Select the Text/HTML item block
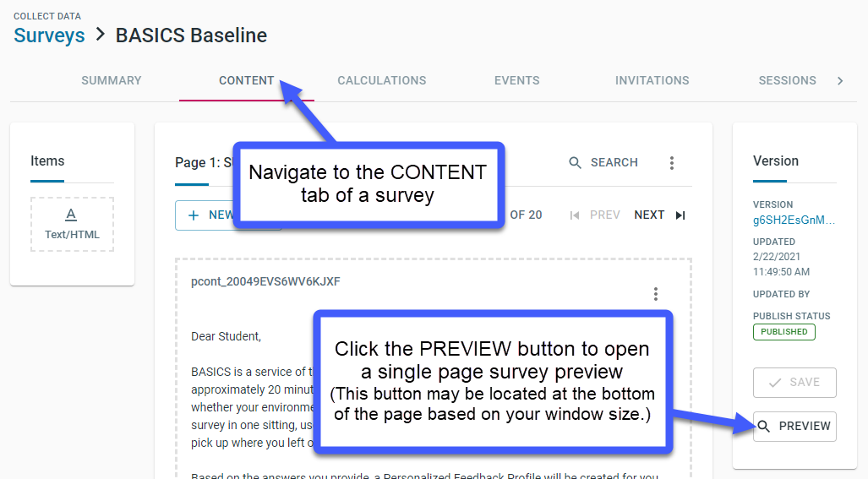The image size is (868, 479). (x=72, y=225)
